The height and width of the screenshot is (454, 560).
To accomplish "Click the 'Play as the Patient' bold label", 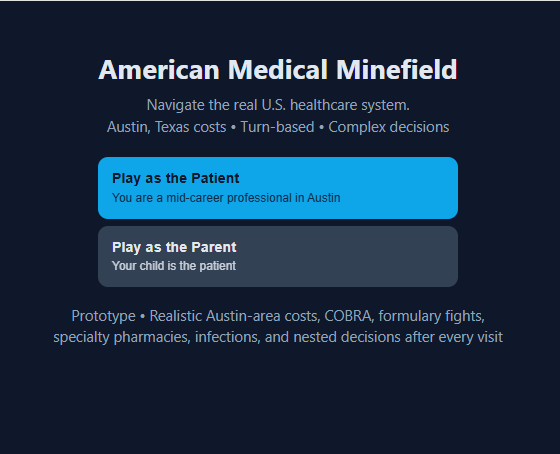I will click(x=176, y=178).
